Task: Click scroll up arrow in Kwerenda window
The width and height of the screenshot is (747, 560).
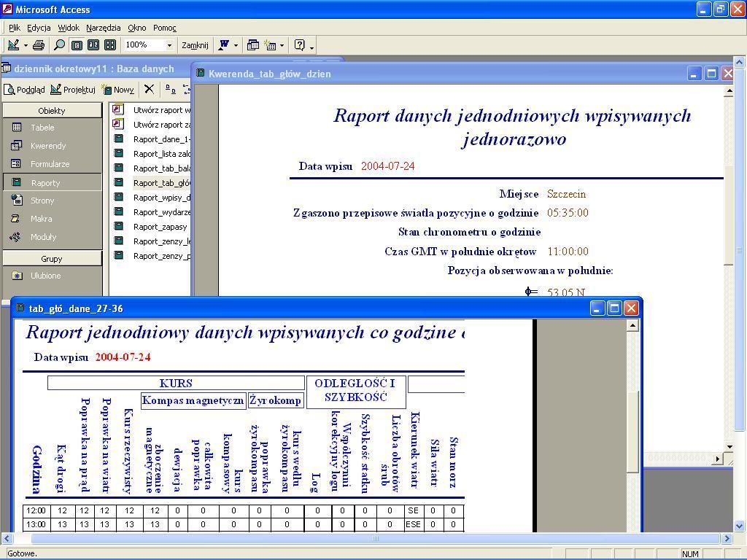Action: (x=729, y=90)
